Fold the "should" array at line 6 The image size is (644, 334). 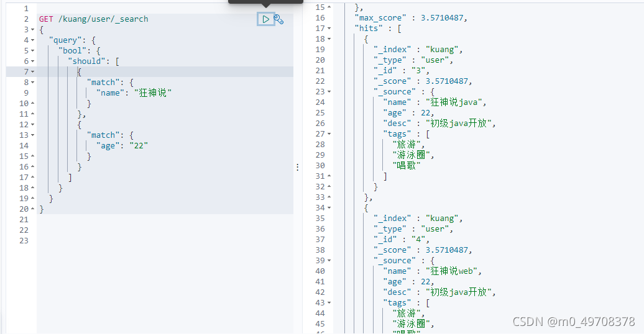coord(32,61)
